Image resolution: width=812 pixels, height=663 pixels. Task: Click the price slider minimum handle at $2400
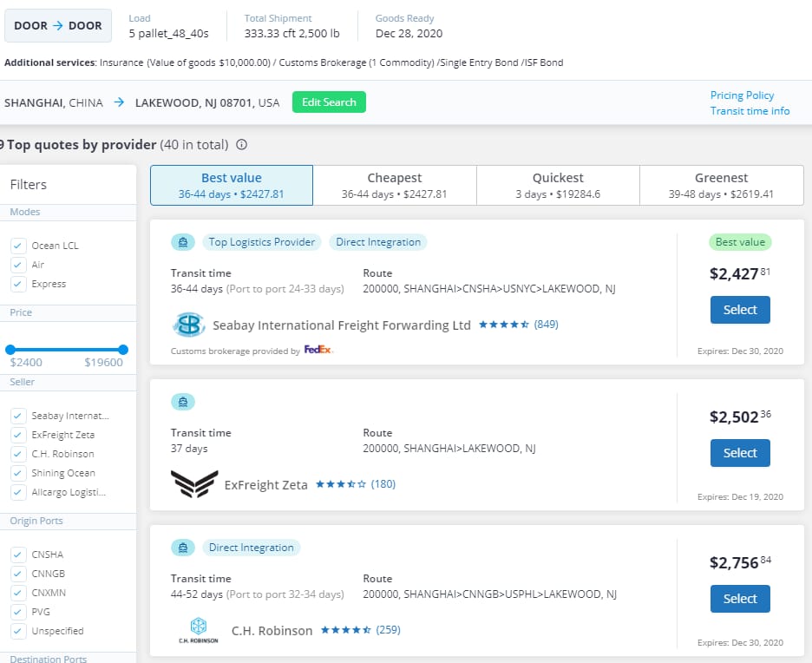[x=10, y=350]
